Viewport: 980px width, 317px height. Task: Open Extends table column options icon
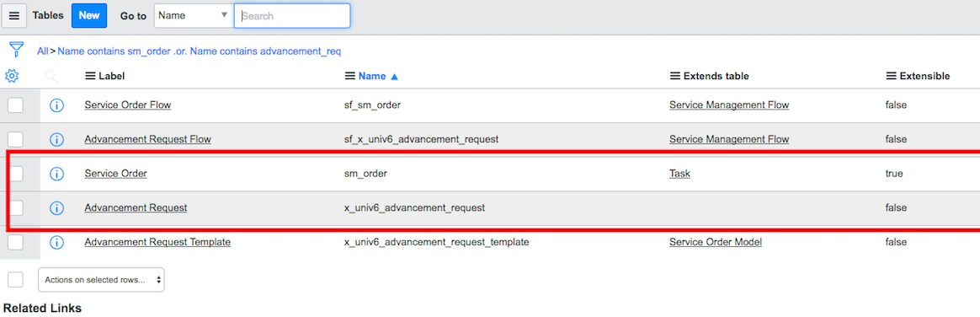(x=675, y=76)
